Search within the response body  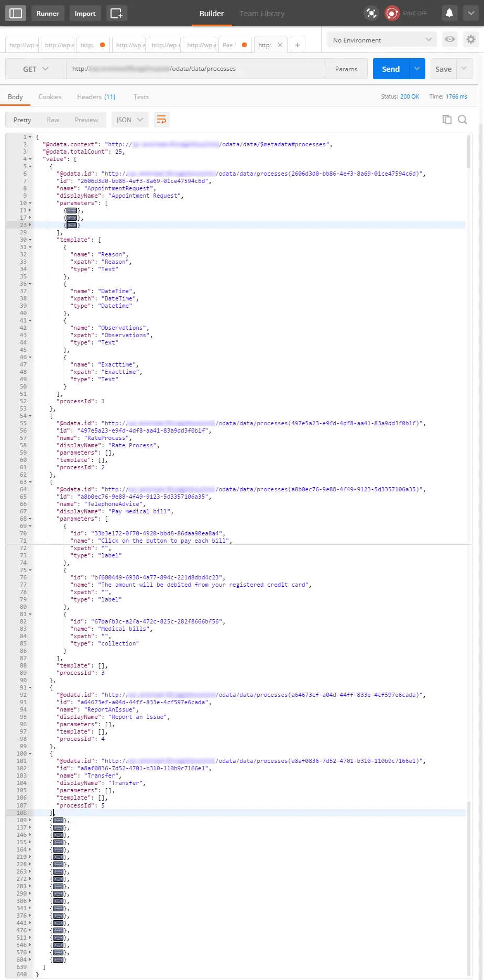click(463, 120)
